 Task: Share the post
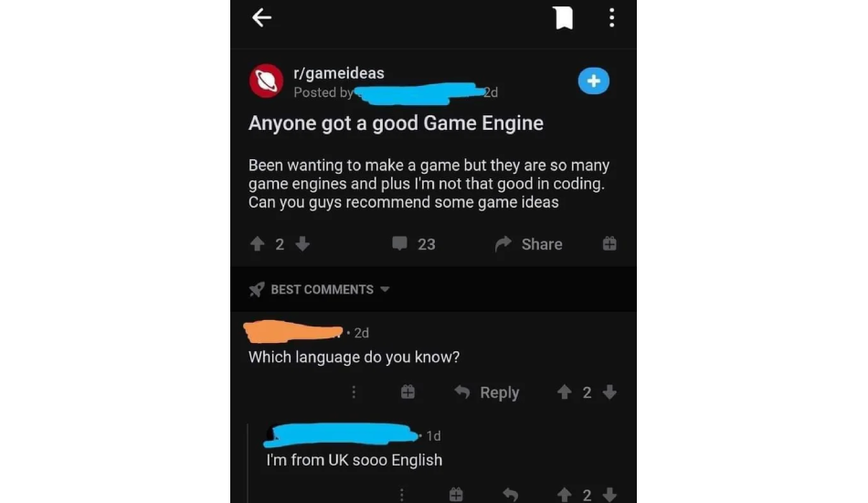pos(529,244)
